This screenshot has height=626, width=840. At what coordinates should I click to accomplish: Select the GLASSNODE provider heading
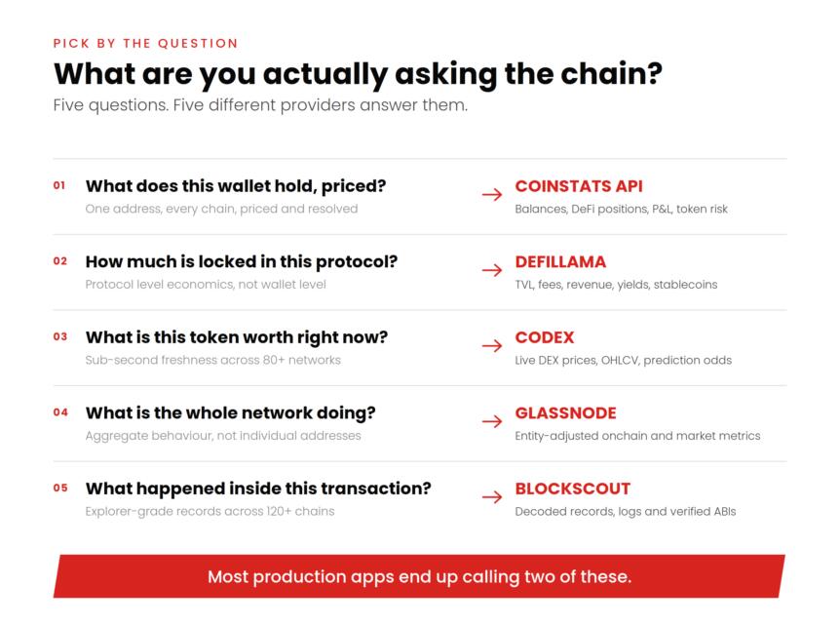point(566,412)
